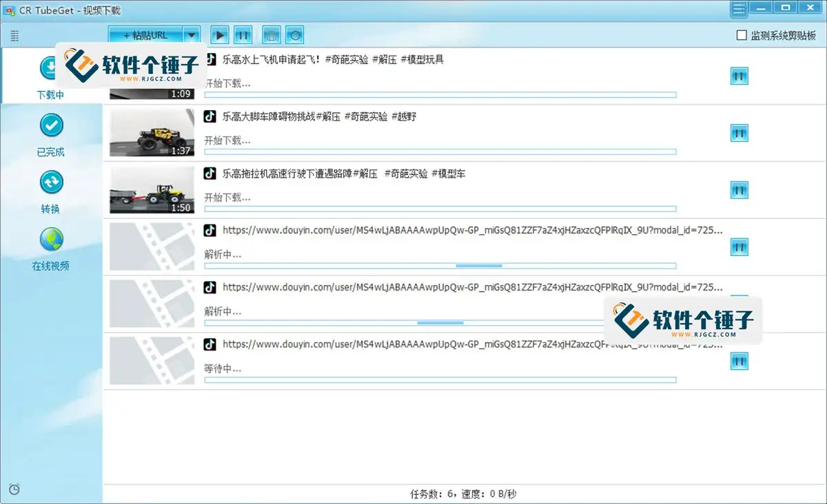
Task: Open the 转换 convert icon in the sidebar
Action: 52,182
